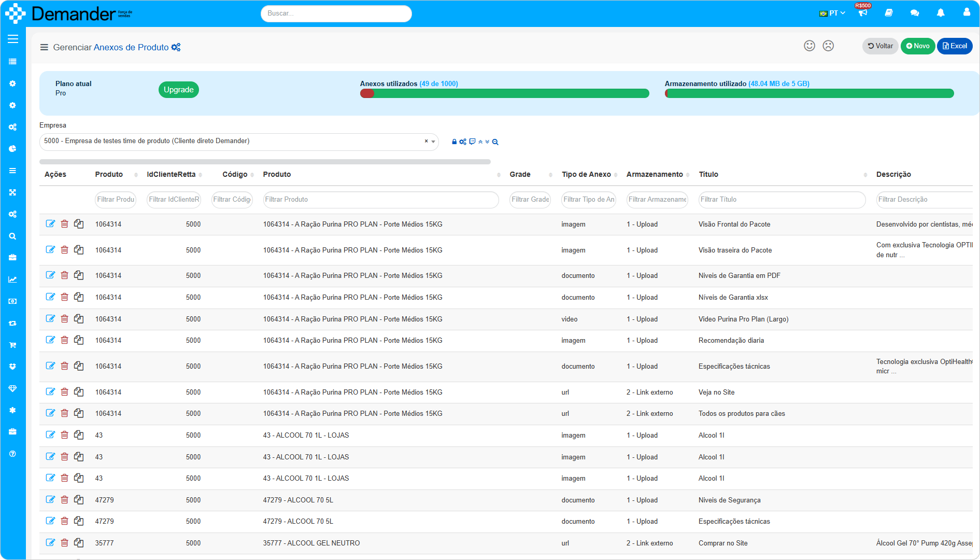Click page settings gears next to title
This screenshot has width=980, height=560.
[x=176, y=47]
